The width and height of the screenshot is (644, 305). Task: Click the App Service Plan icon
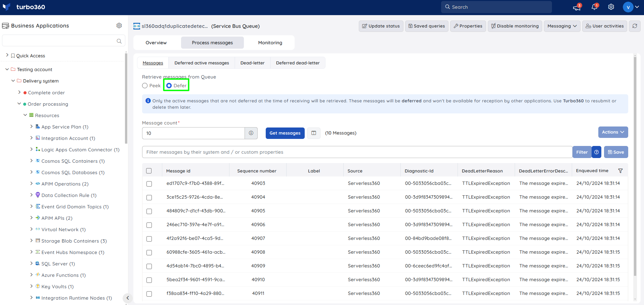click(x=38, y=126)
